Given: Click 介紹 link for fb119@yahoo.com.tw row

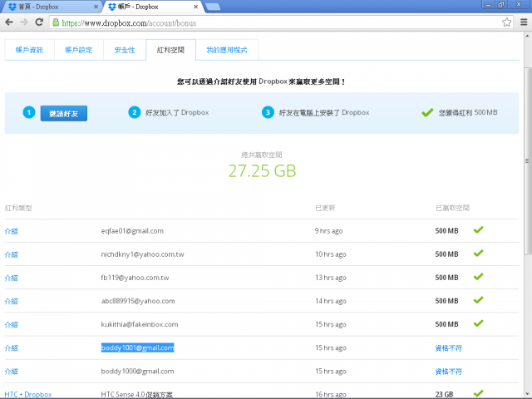Looking at the screenshot, I should [11, 278].
